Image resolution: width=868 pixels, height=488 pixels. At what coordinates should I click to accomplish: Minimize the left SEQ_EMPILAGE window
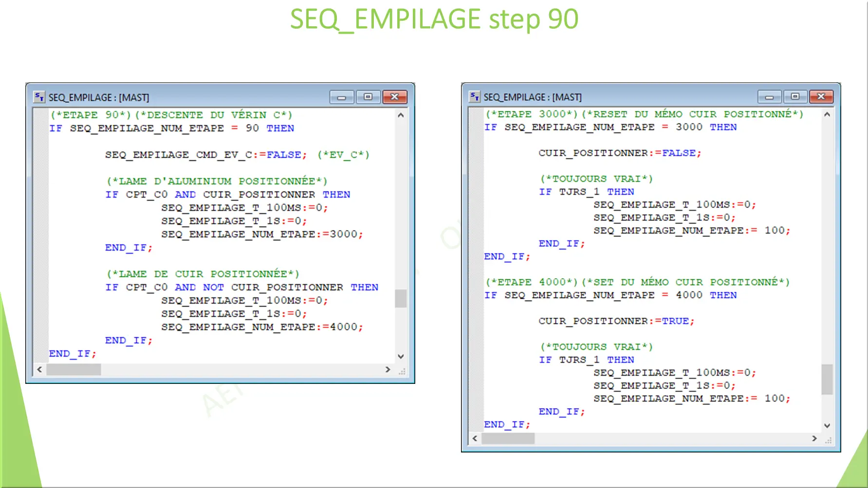coord(341,97)
